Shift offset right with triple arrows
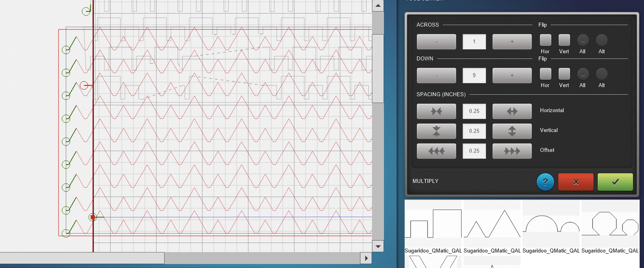This screenshot has width=644, height=268. (x=512, y=151)
